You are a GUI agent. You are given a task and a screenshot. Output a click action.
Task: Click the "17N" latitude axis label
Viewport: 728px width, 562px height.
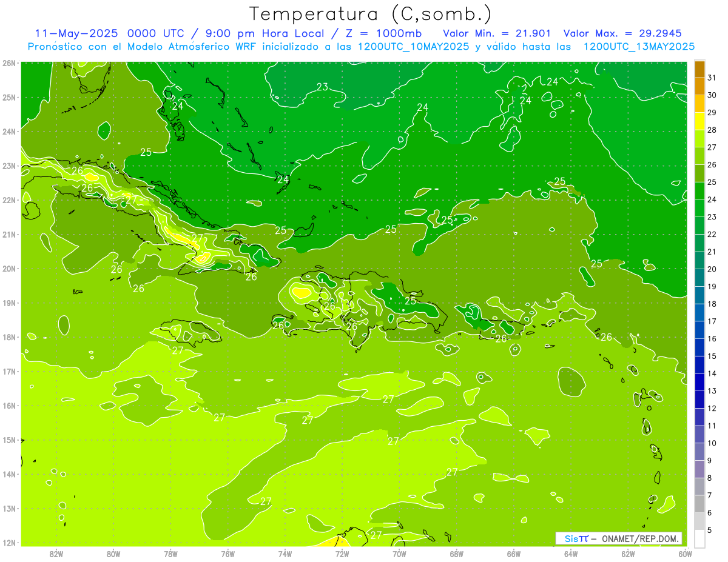pos(9,372)
